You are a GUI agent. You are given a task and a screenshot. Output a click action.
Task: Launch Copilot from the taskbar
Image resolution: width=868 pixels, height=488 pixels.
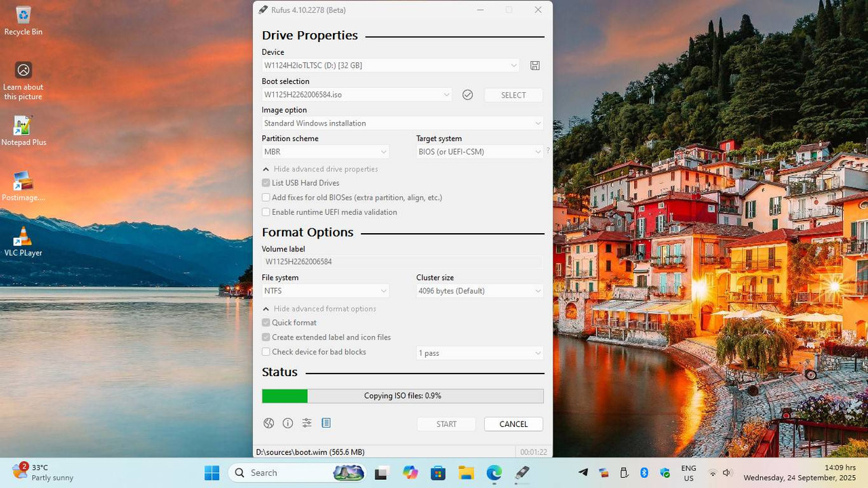[x=410, y=472]
